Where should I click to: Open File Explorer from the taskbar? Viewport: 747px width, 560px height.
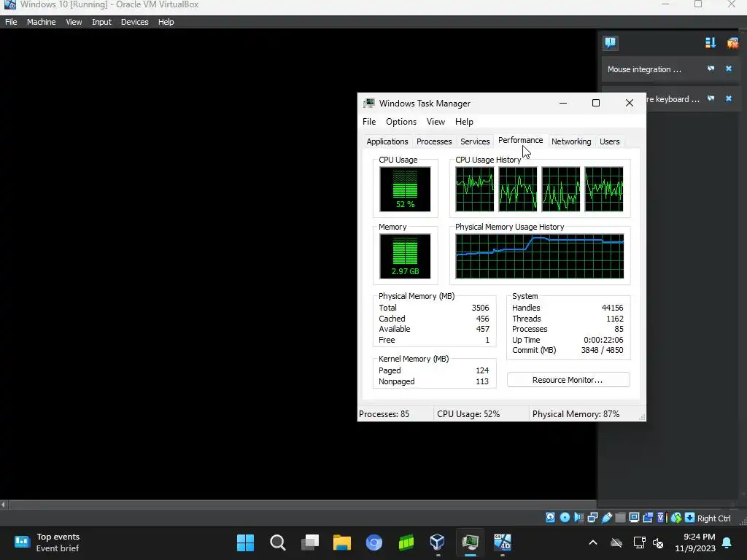[341, 542]
